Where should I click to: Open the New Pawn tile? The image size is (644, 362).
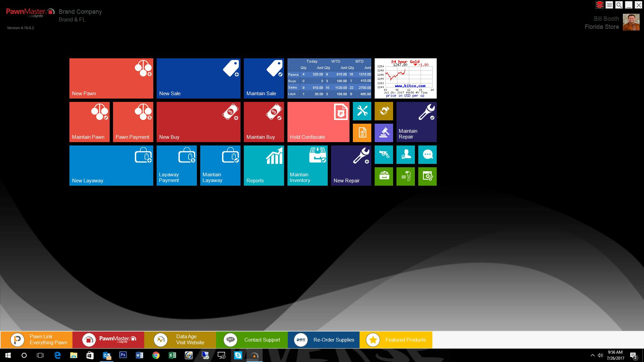tap(111, 78)
